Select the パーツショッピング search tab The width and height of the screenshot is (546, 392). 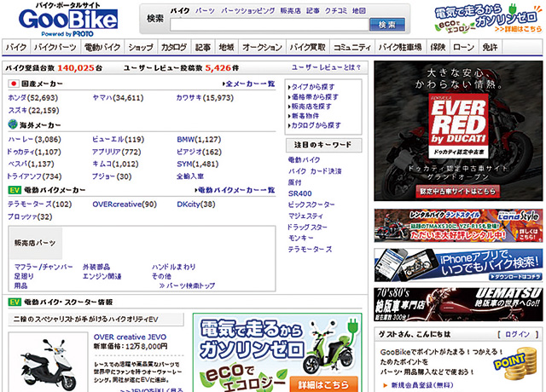click(248, 11)
